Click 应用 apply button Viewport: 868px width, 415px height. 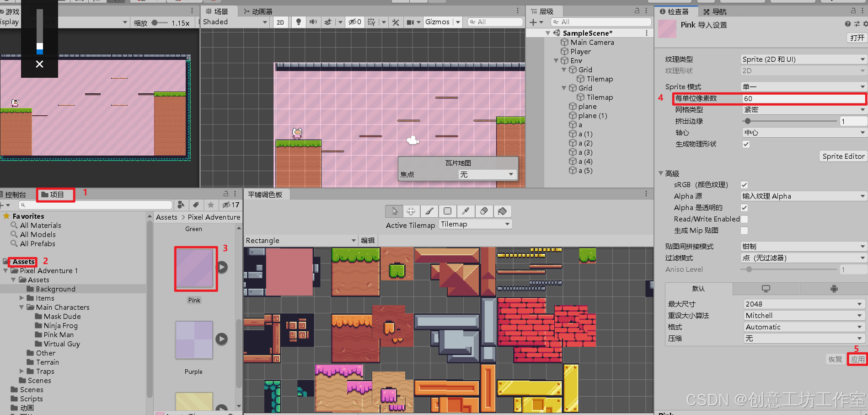[x=857, y=360]
